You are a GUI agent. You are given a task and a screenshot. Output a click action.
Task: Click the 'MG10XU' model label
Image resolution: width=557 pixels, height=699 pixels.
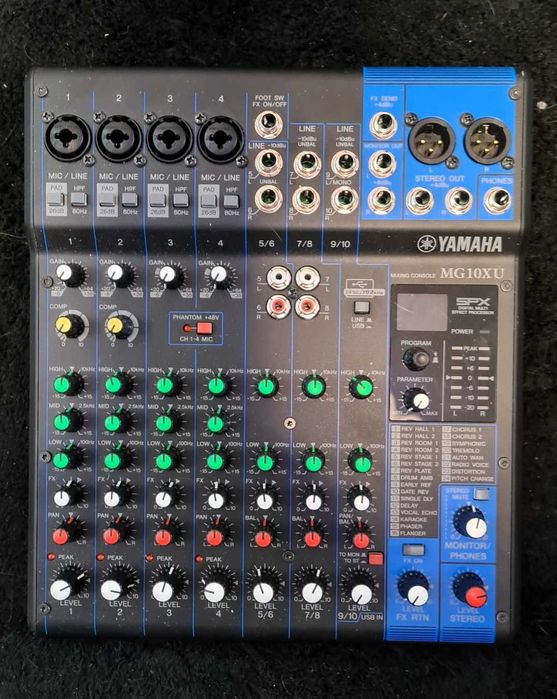pos(471,273)
